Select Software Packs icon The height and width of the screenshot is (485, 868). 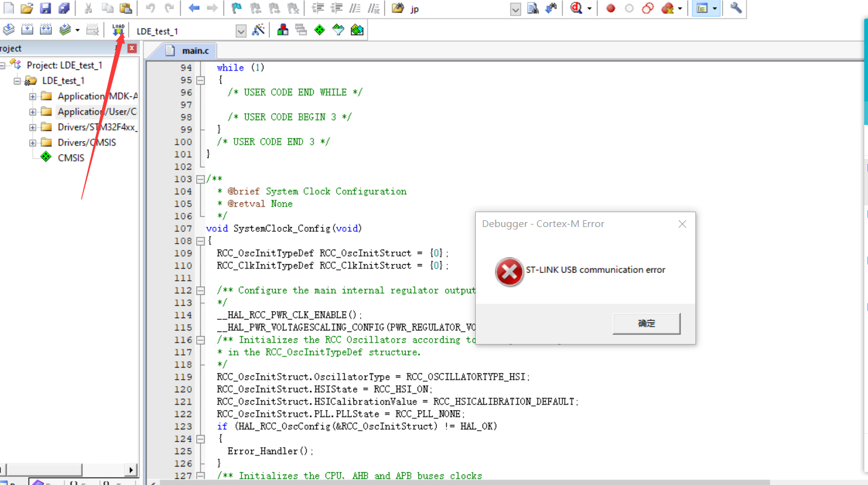(338, 30)
